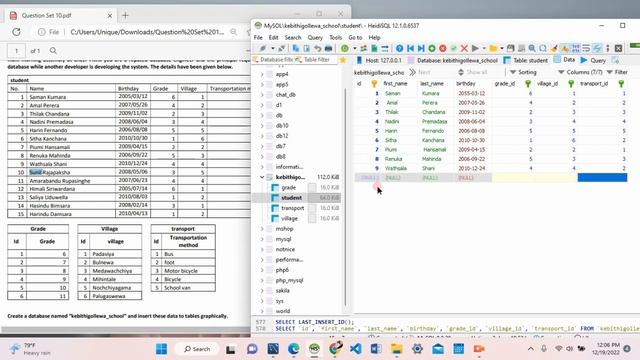Click the broom Clear icon in HeidiSQL toolbar
This screenshot has height=360, width=640.
pyautogui.click(x=554, y=49)
